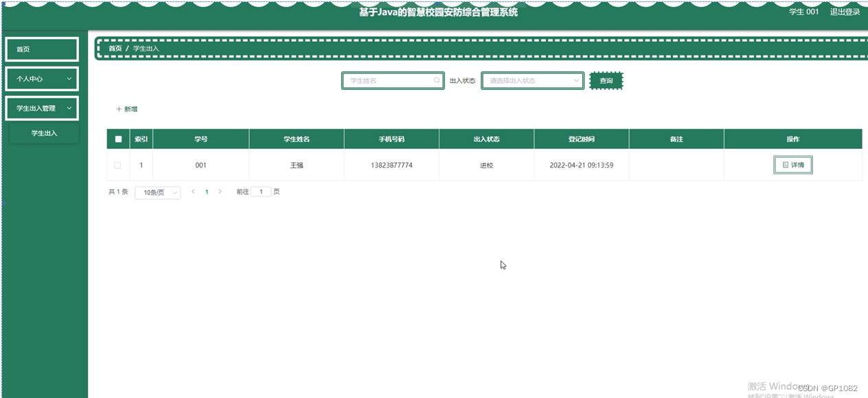This screenshot has width=868, height=398.
Task: Click 首页 in the breadcrumb
Action: tap(115, 49)
